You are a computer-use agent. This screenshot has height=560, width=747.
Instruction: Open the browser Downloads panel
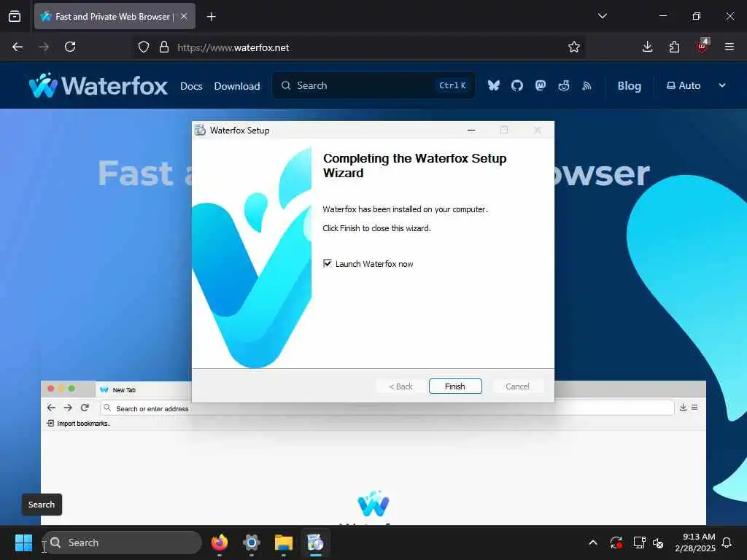[x=648, y=47]
